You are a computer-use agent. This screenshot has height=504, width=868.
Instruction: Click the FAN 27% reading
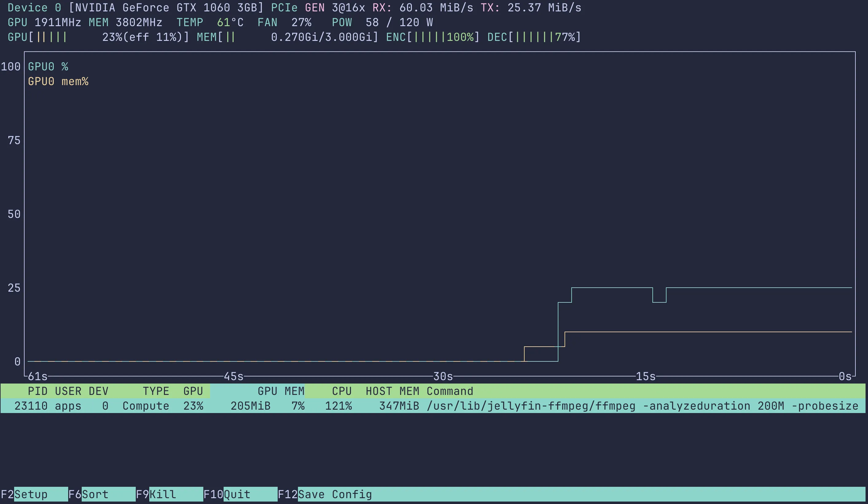click(284, 22)
